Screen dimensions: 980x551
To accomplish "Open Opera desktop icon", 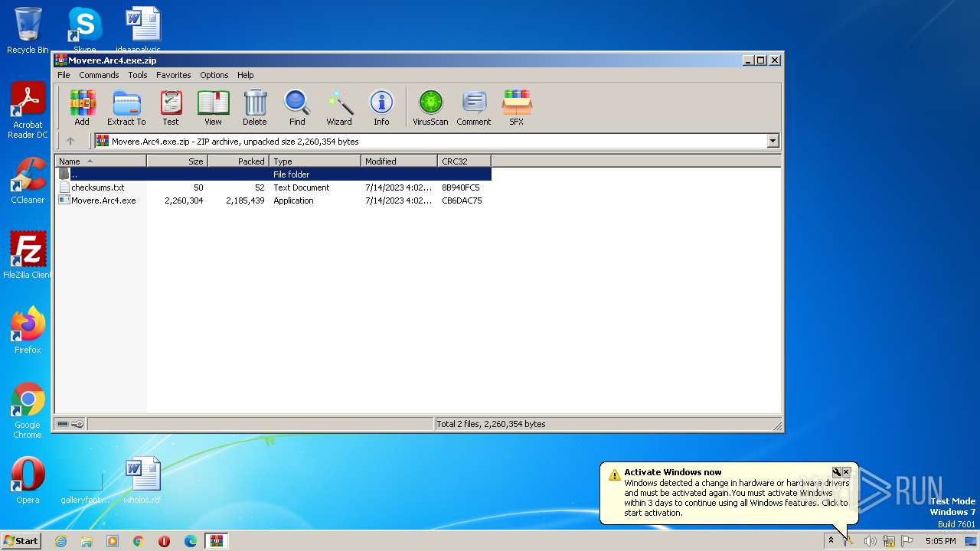I will coord(28,481).
